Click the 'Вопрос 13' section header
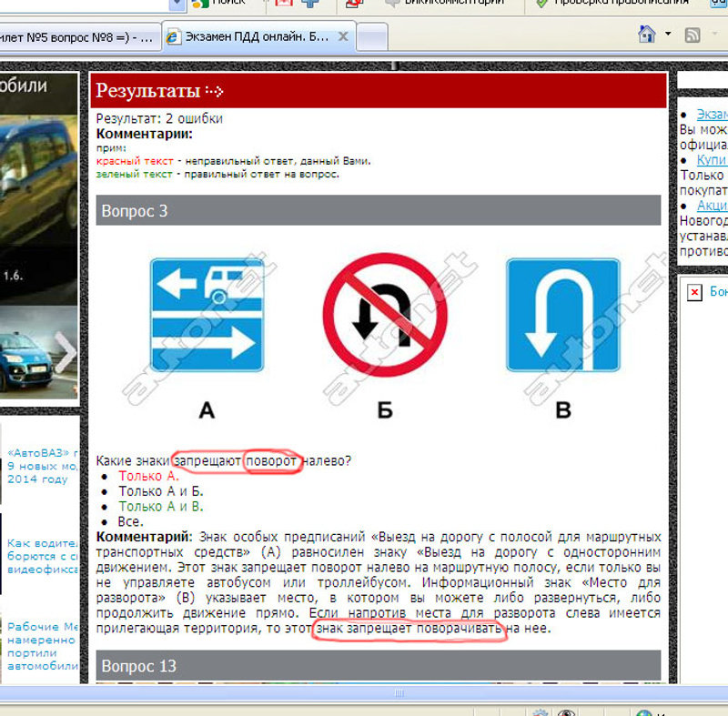728x716 pixels. coord(379,666)
